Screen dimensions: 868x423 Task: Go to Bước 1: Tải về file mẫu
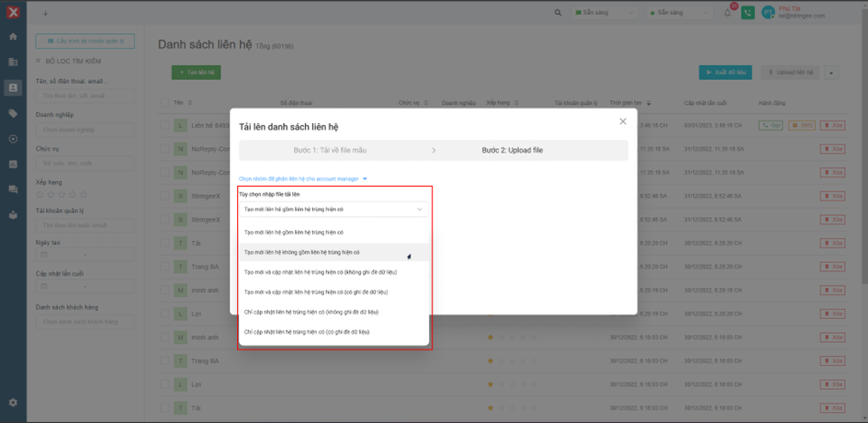click(329, 150)
